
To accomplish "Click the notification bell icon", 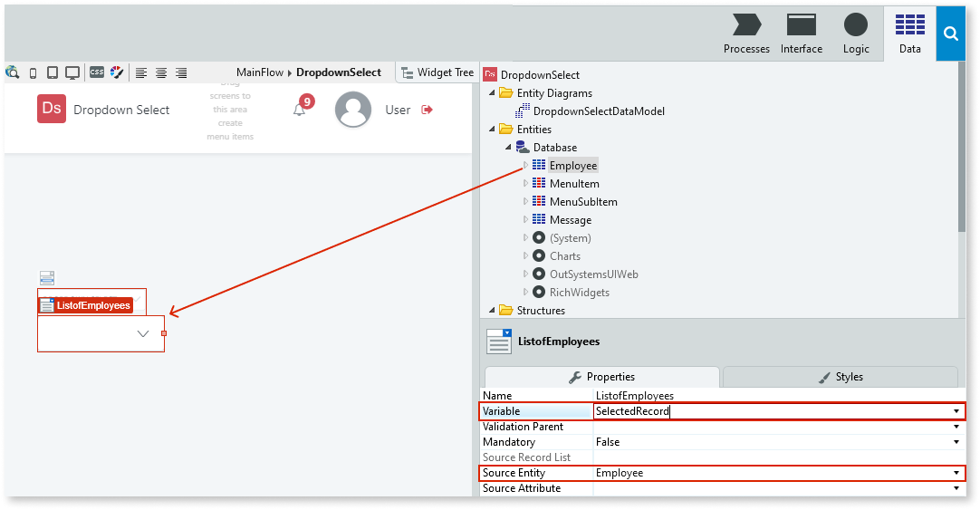I will pos(299,110).
